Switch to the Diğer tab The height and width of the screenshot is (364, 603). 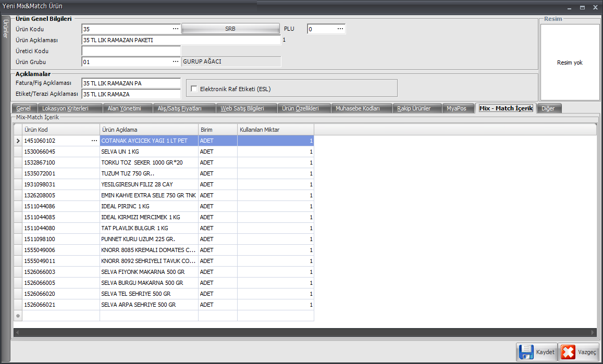click(548, 108)
